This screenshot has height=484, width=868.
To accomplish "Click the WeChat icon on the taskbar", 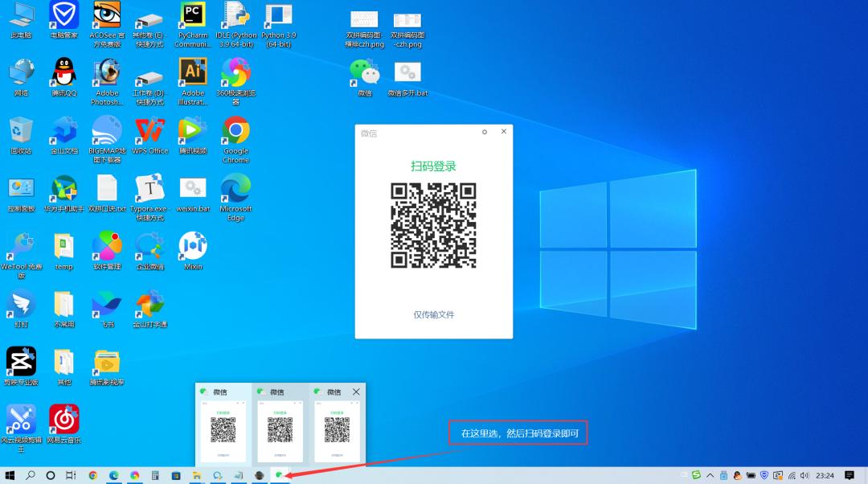I will pos(280,475).
